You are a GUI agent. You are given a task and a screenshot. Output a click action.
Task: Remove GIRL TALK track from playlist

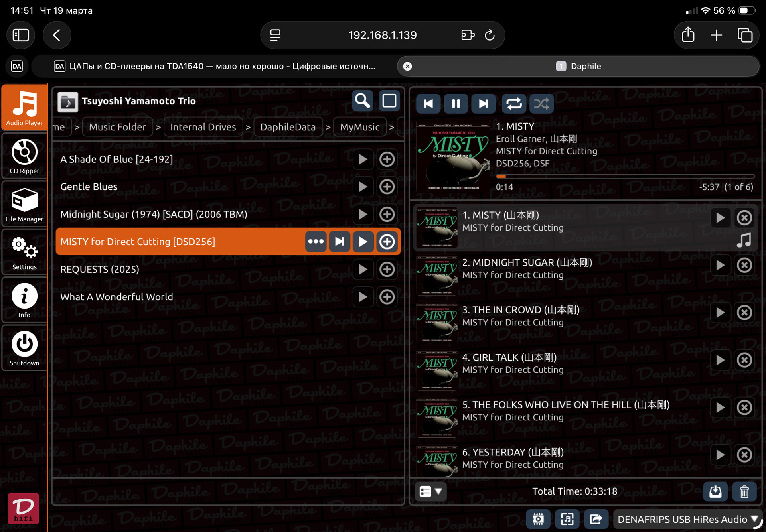pos(744,360)
